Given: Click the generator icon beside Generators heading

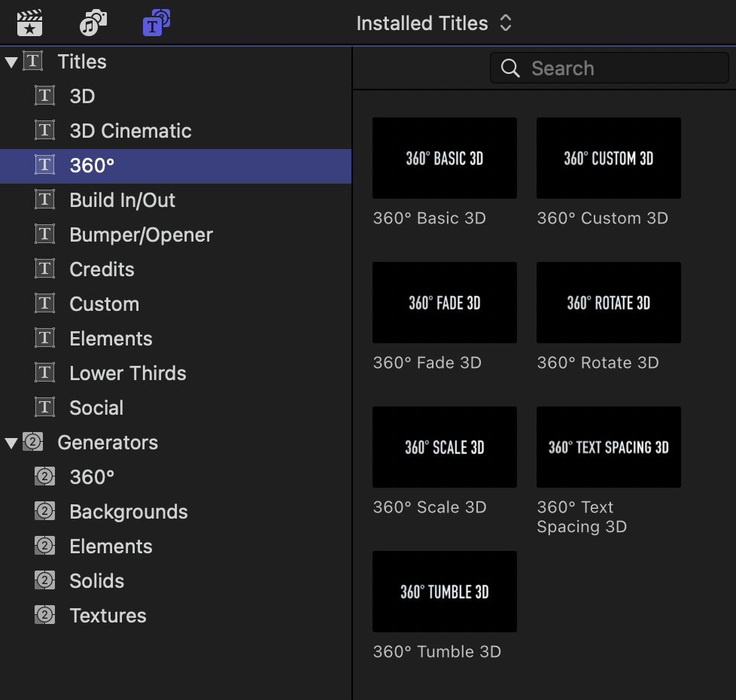Looking at the screenshot, I should [x=33, y=442].
